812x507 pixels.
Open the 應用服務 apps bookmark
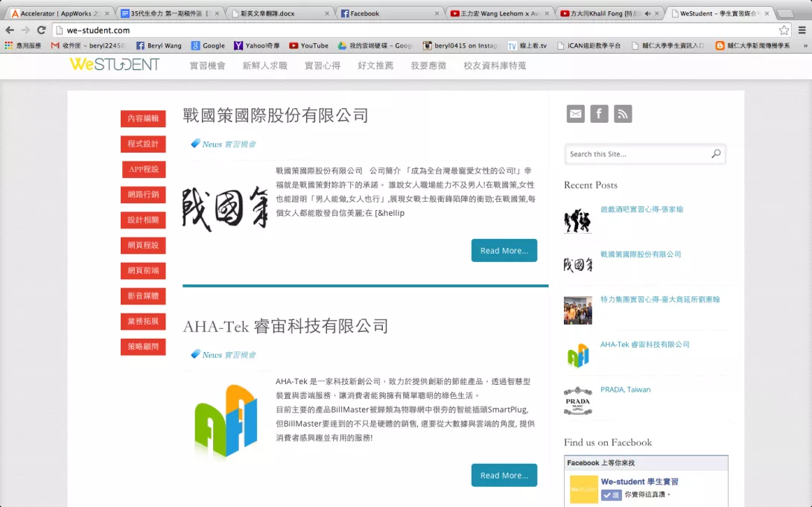click(23, 45)
